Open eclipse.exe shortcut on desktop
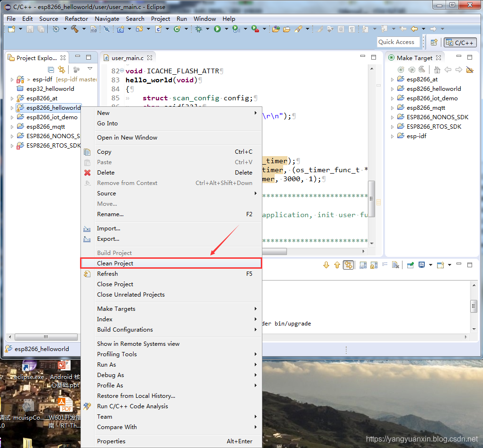This screenshot has height=448, width=483. click(29, 370)
